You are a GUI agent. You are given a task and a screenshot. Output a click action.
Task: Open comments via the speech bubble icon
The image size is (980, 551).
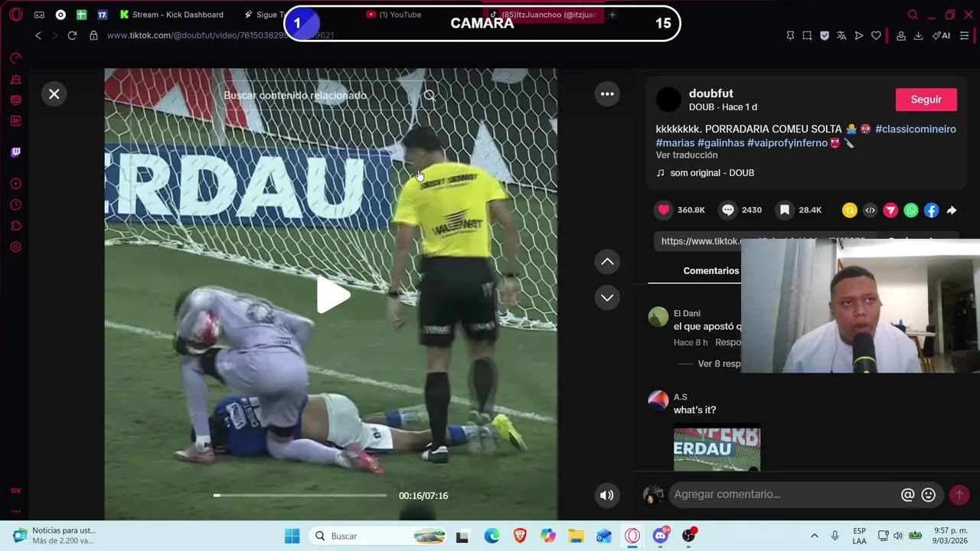tap(728, 210)
